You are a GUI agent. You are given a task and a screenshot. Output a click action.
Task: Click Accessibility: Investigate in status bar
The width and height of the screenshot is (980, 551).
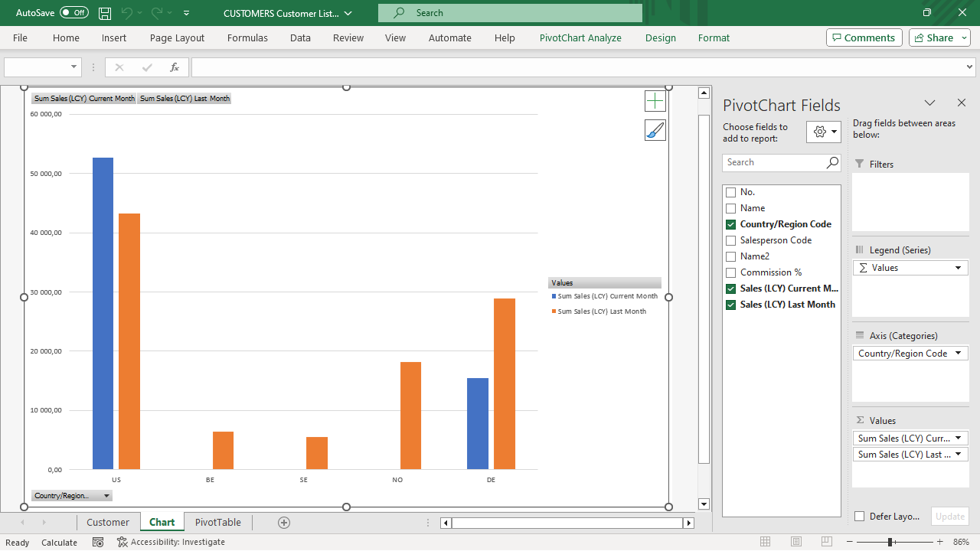point(171,542)
